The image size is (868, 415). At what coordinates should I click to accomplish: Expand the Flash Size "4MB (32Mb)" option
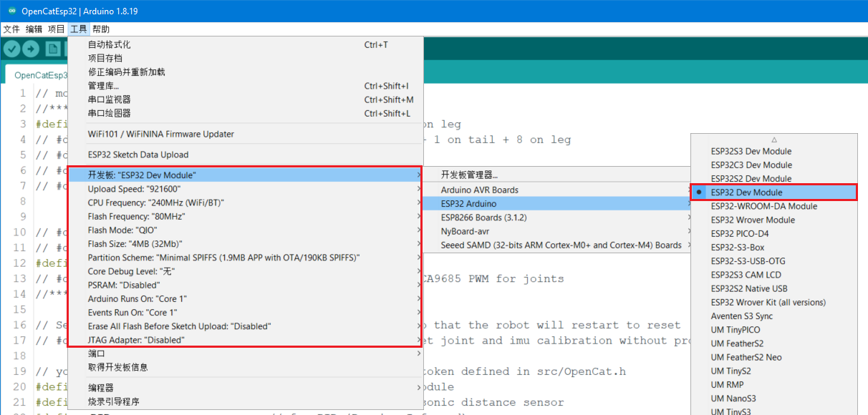click(245, 244)
